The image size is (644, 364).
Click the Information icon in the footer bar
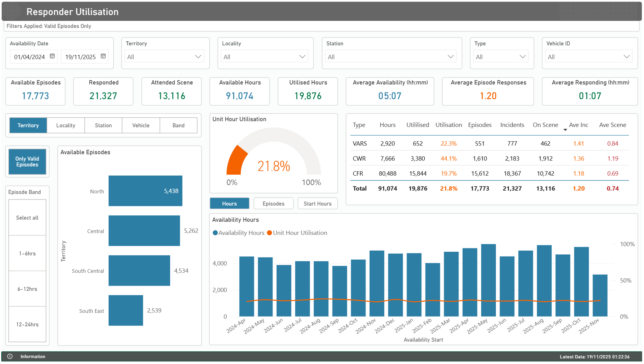click(x=11, y=356)
